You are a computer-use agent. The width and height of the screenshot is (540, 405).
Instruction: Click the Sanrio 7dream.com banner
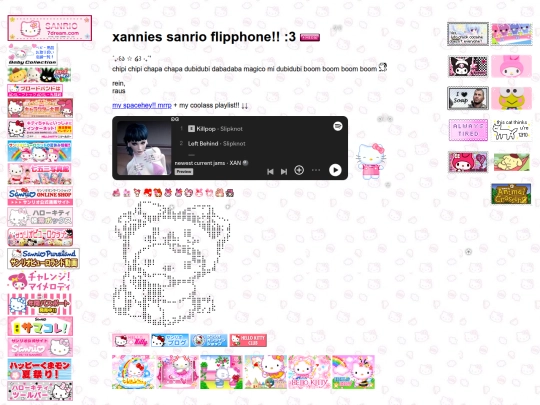coord(50,28)
